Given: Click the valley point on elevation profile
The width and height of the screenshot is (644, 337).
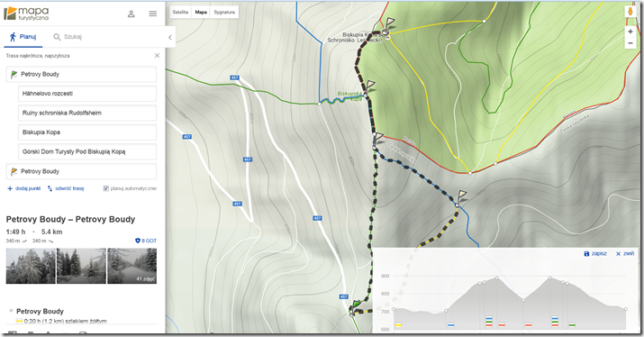Looking at the screenshot, I should click(523, 300).
